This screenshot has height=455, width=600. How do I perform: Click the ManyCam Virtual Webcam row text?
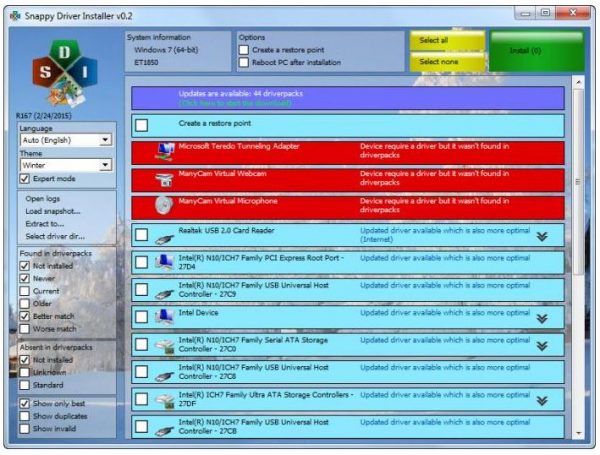tap(222, 174)
